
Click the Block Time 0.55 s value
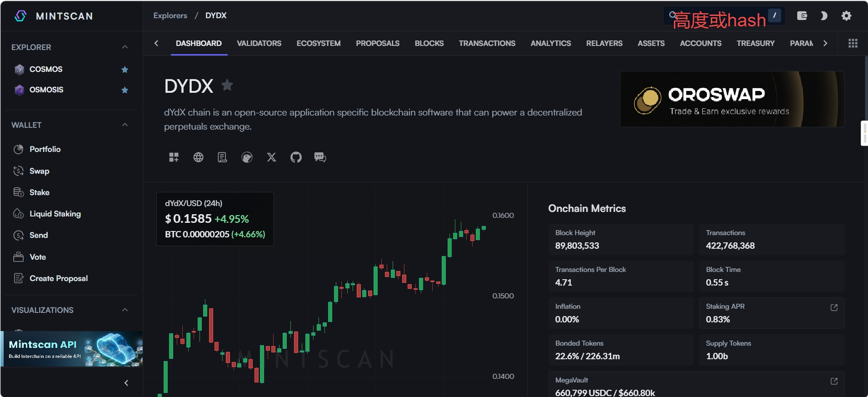(x=717, y=282)
